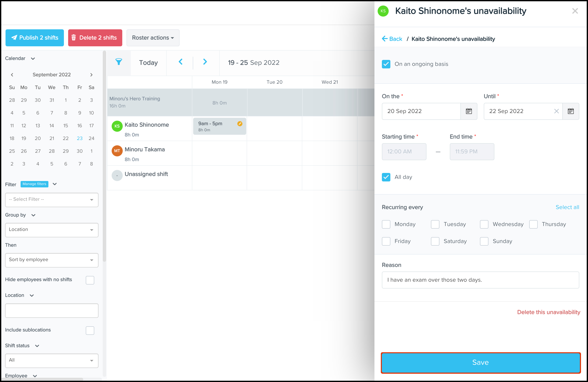Click the orange edit badge on 9am-5pm shift
Image resolution: width=588 pixels, height=382 pixels.
click(x=240, y=124)
